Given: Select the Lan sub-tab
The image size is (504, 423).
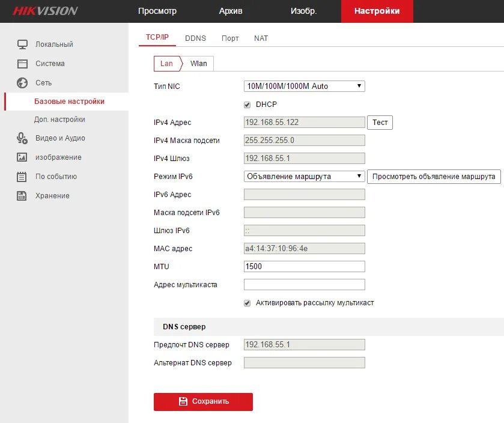Looking at the screenshot, I should [167, 64].
